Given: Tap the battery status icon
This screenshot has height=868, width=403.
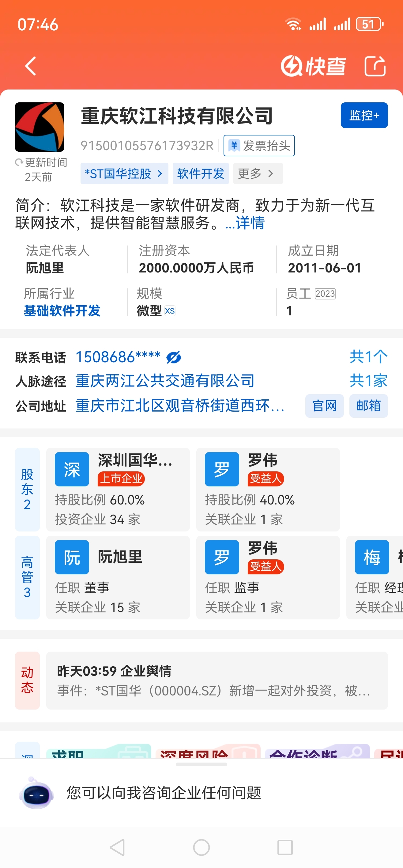Looking at the screenshot, I should [x=370, y=24].
